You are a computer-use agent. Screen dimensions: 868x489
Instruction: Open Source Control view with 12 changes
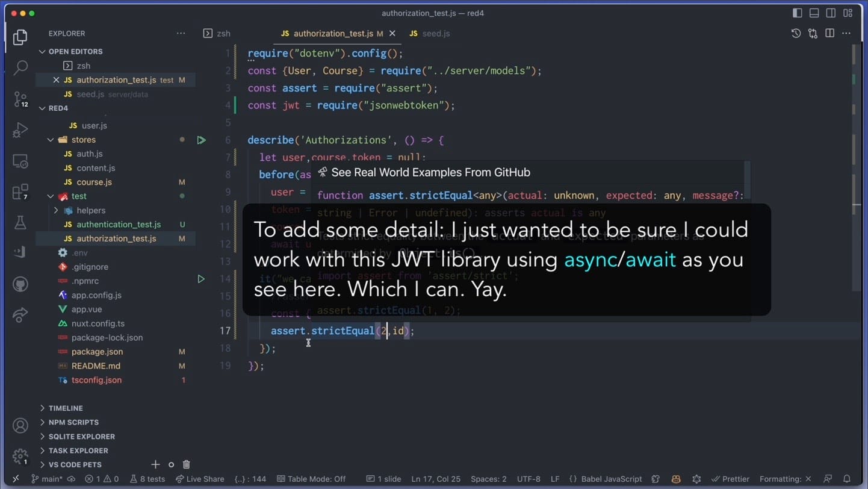(x=20, y=99)
